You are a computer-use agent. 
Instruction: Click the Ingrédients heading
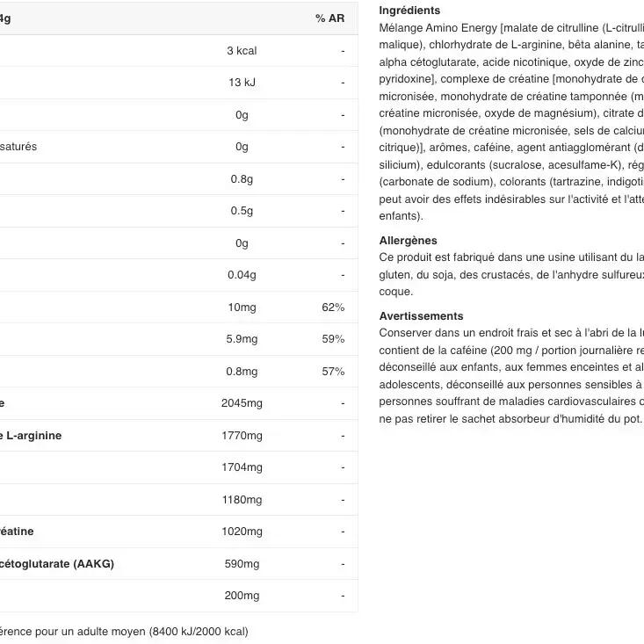pos(409,11)
